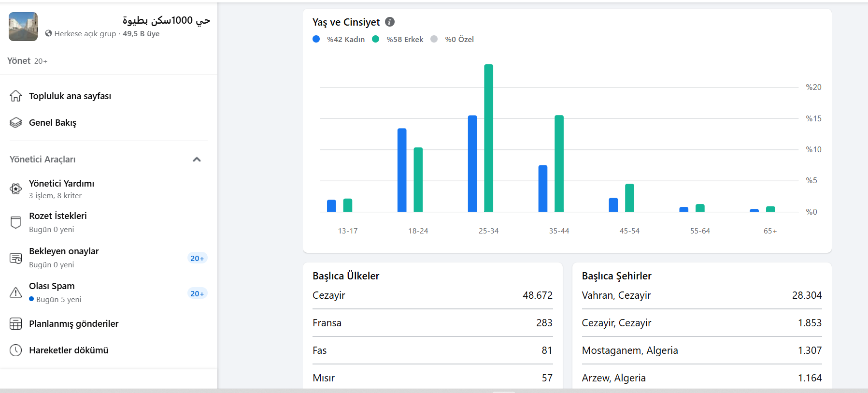Click the Bekleyen onaylar icon

[x=15, y=258]
